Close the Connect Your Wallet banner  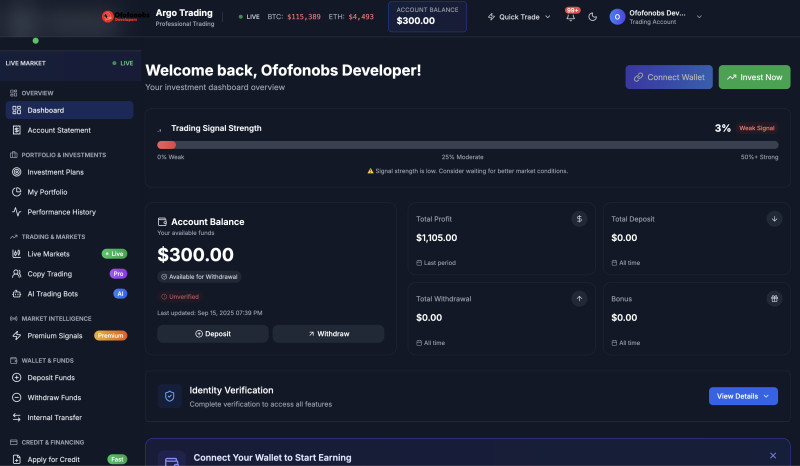(x=772, y=456)
